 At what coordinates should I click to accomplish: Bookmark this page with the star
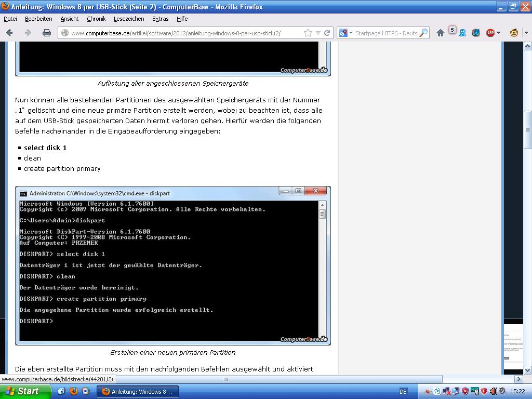[x=308, y=33]
